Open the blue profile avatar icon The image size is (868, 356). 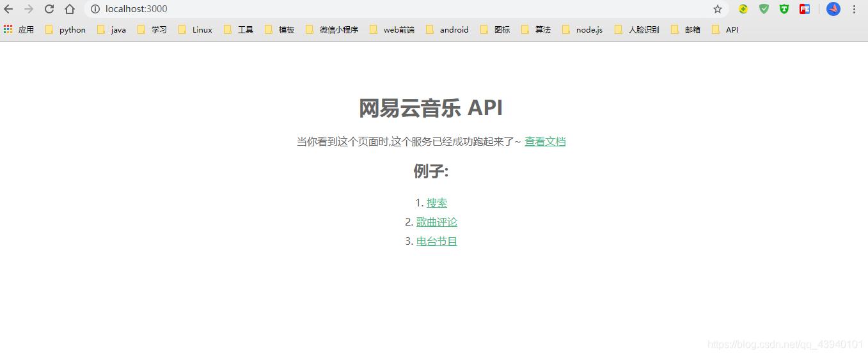(833, 9)
